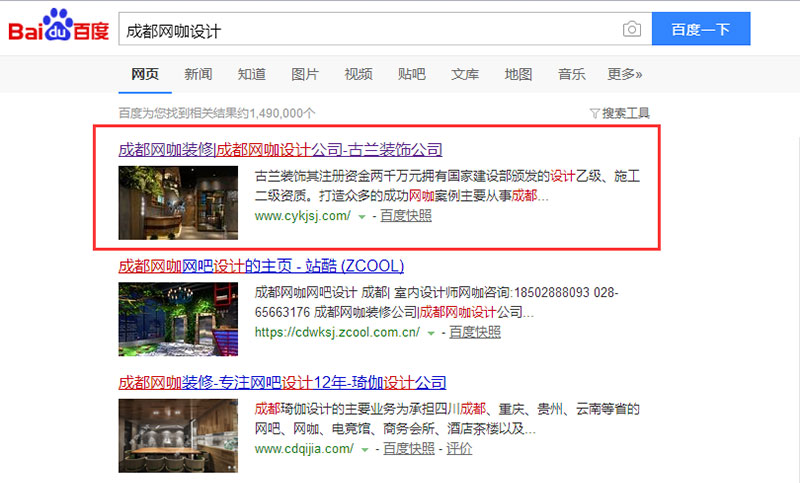Image resolution: width=800 pixels, height=483 pixels.
Task: Switch to the 地图 tab
Action: (518, 74)
